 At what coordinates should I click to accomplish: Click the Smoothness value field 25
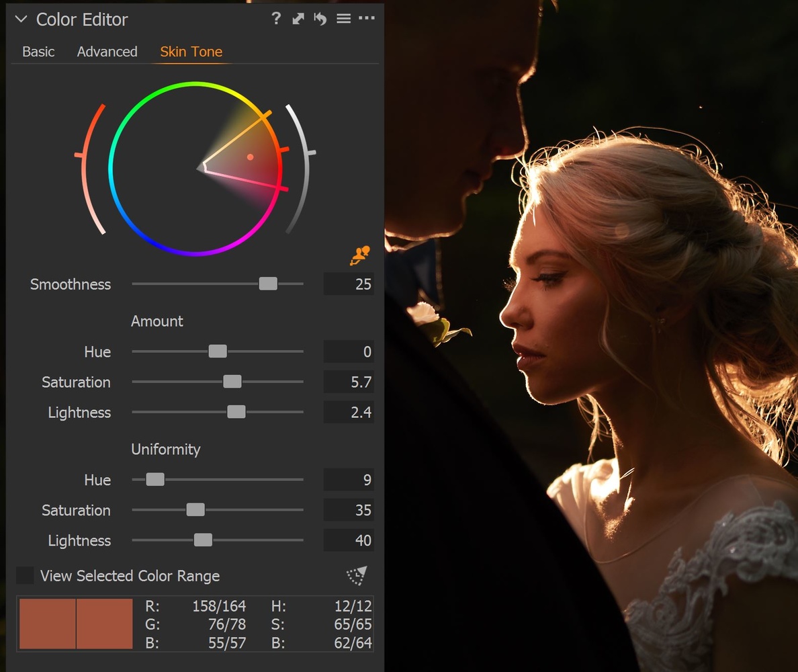349,284
